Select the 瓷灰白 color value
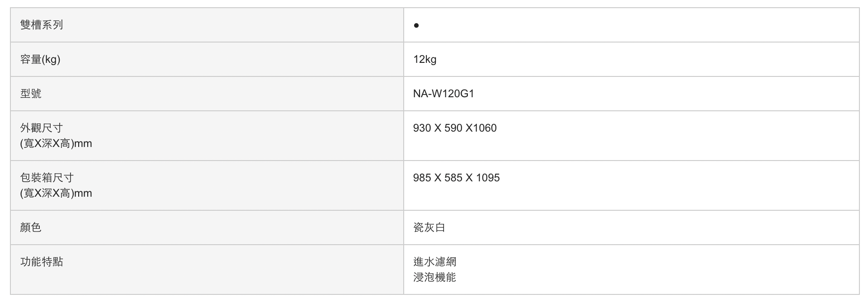This screenshot has height=303, width=868. 429,227
